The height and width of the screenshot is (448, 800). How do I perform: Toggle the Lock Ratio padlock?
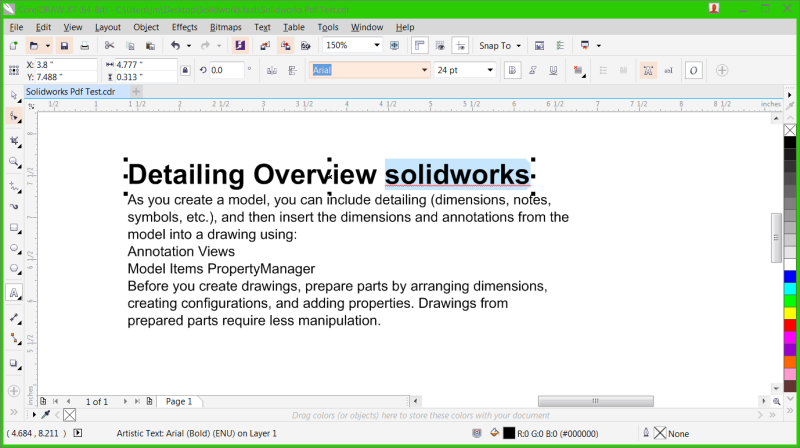185,70
